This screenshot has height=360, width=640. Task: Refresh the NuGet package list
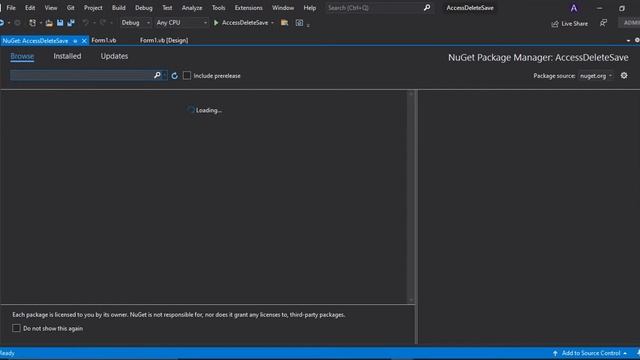coord(175,76)
